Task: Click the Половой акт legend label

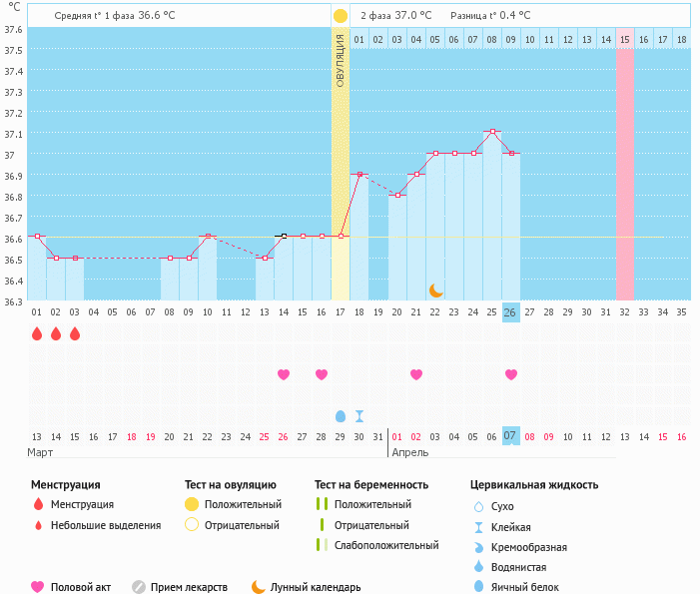Action: click(80, 587)
